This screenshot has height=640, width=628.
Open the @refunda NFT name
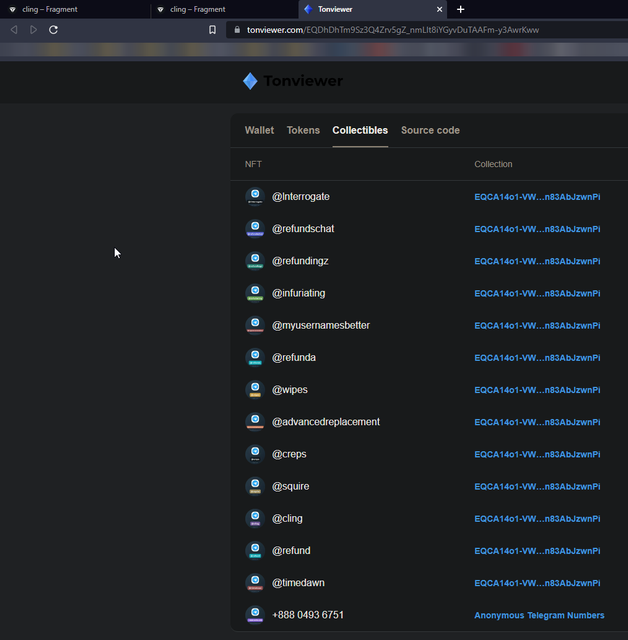[x=294, y=358]
